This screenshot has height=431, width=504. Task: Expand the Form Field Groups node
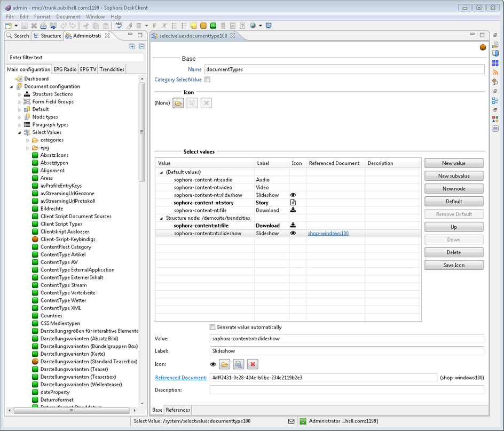pyautogui.click(x=20, y=102)
